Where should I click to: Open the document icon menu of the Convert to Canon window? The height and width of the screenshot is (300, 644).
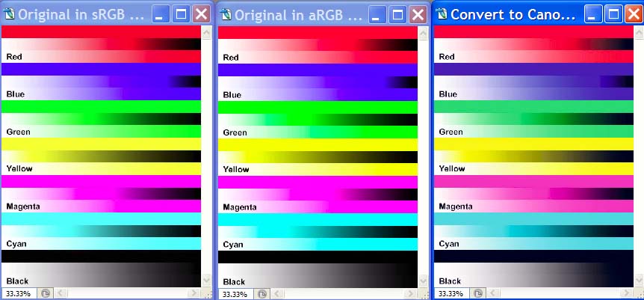pyautogui.click(x=442, y=14)
